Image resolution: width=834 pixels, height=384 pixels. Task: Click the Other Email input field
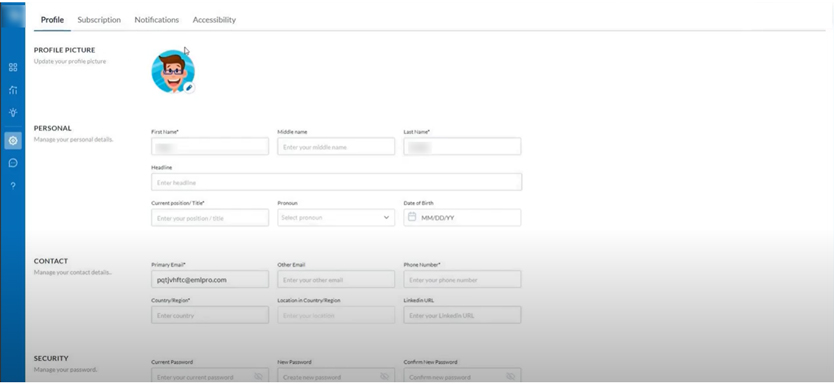click(x=336, y=279)
